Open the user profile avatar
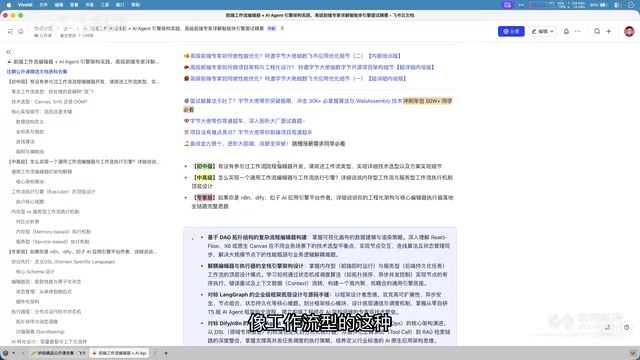 pos(629,31)
